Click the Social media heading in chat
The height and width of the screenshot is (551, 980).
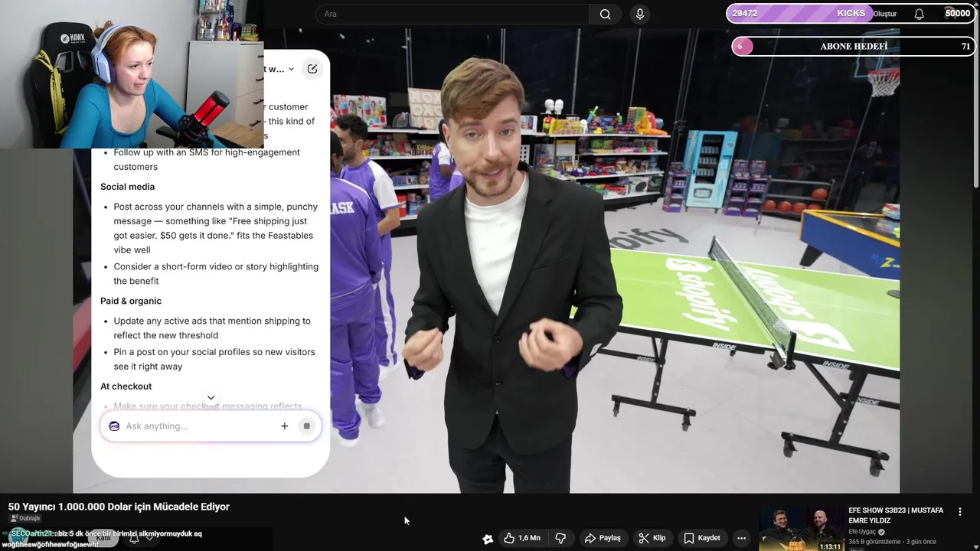point(127,187)
